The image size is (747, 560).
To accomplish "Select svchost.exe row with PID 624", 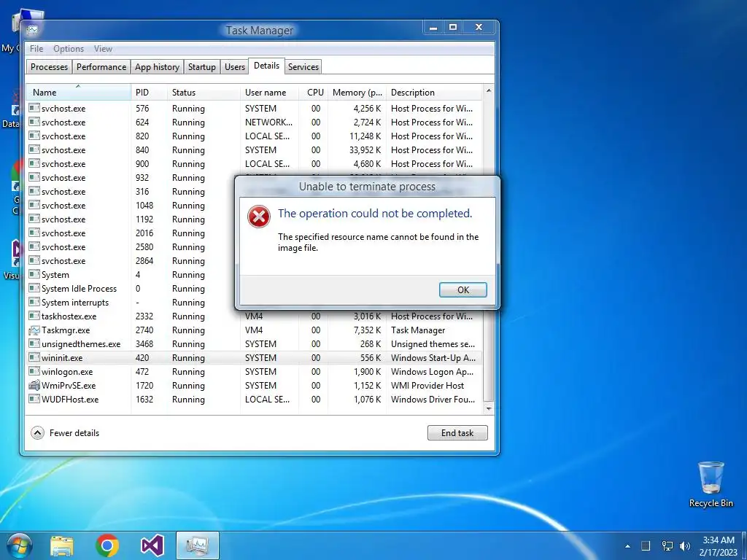I will pos(255,122).
